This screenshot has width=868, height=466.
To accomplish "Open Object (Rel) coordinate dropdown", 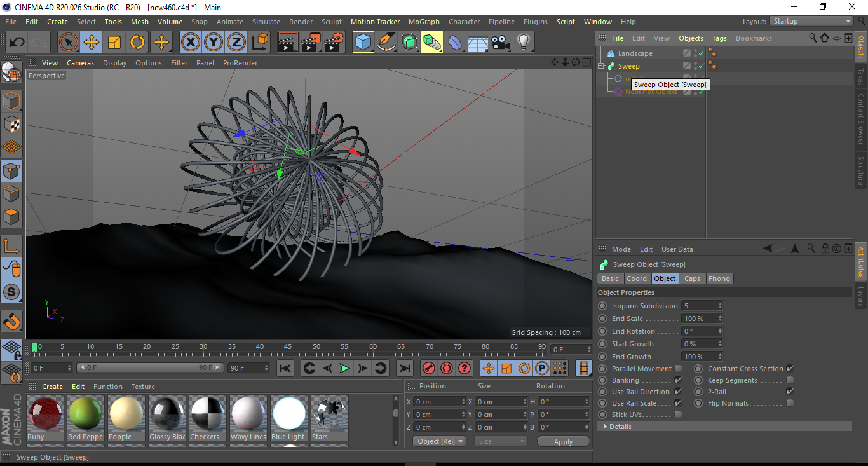I will point(439,441).
